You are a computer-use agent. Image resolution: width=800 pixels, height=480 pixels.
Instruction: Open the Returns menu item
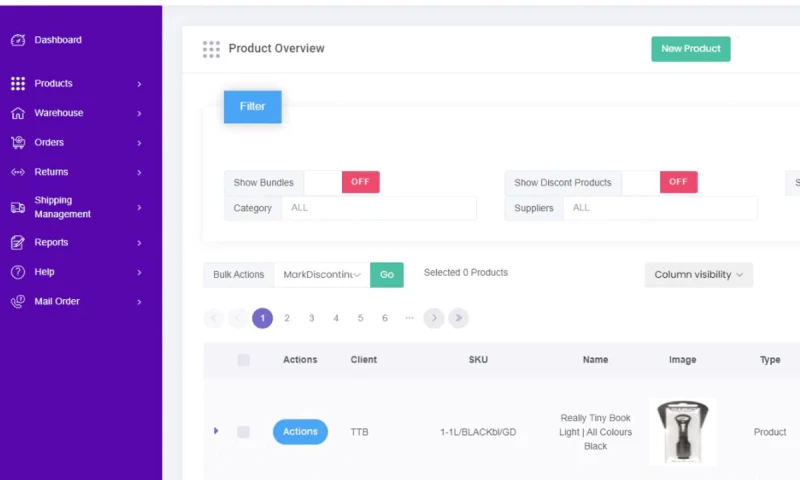click(x=51, y=172)
